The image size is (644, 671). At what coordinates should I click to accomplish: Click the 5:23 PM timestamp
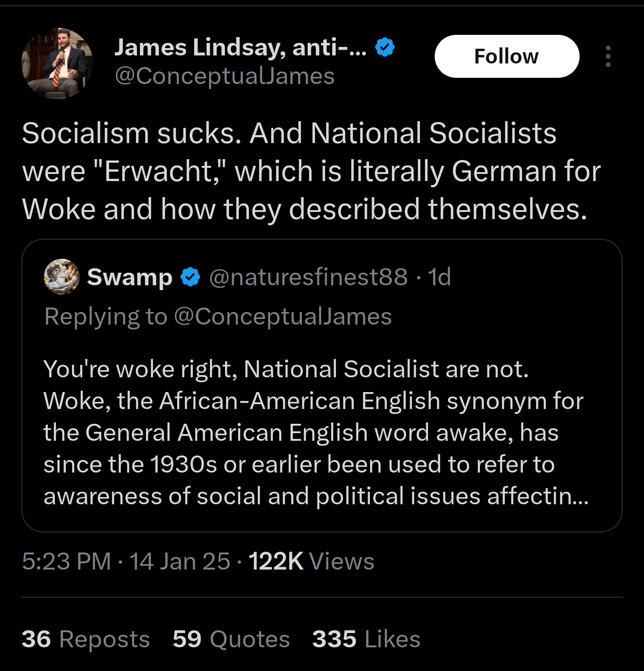(66, 561)
